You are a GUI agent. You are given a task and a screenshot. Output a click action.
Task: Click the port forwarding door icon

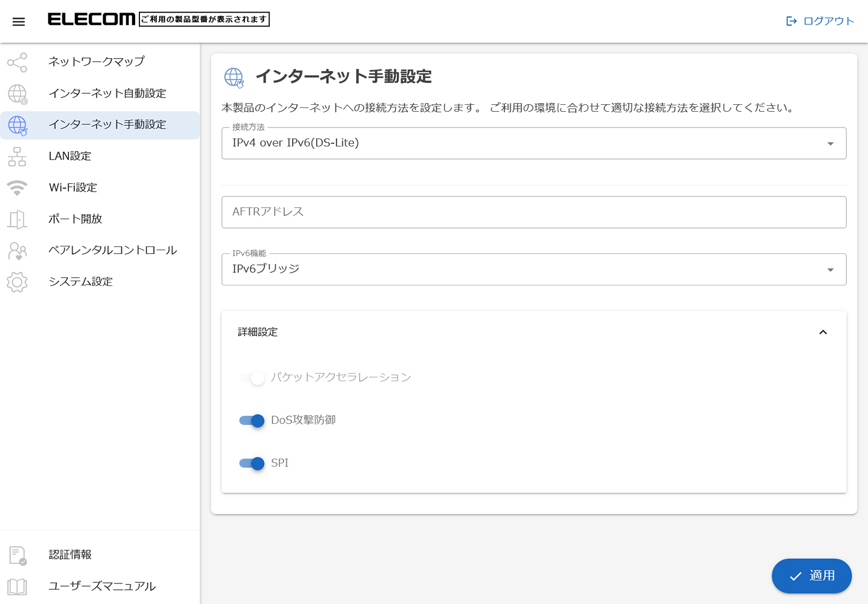point(17,219)
